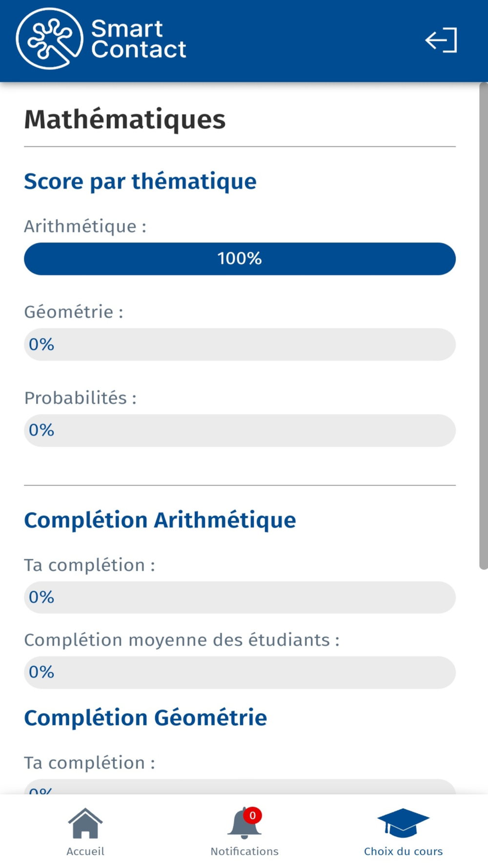Image resolution: width=488 pixels, height=868 pixels.
Task: Tap the logout arrow icon
Action: [x=441, y=40]
